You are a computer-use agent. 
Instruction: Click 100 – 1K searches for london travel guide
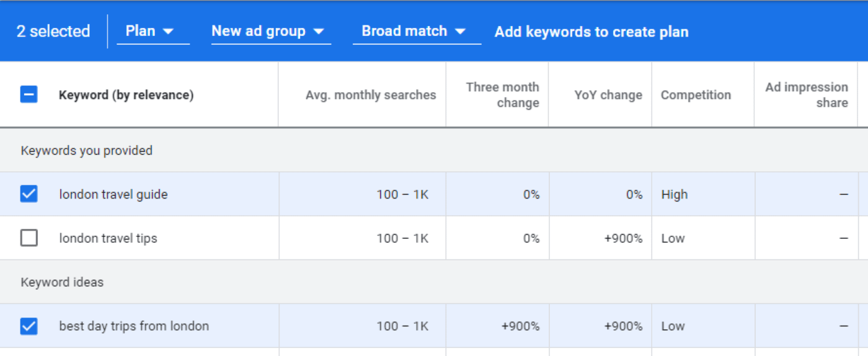pos(402,194)
